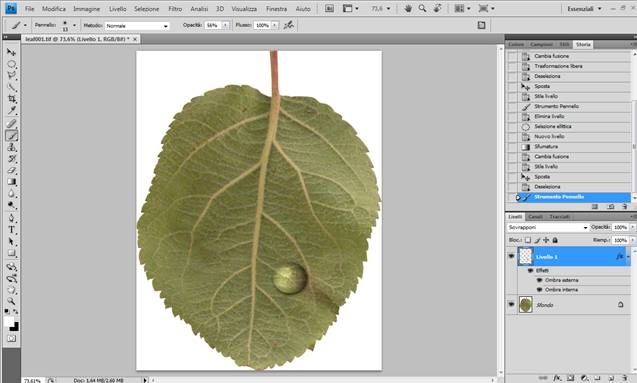Screen dimensions: 637x383
Task: Select the Path Selection tool
Action: 11,242
